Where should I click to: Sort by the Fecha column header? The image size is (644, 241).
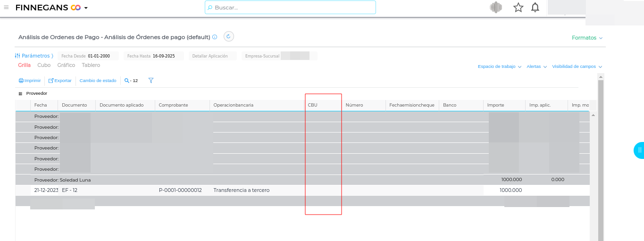(44, 105)
